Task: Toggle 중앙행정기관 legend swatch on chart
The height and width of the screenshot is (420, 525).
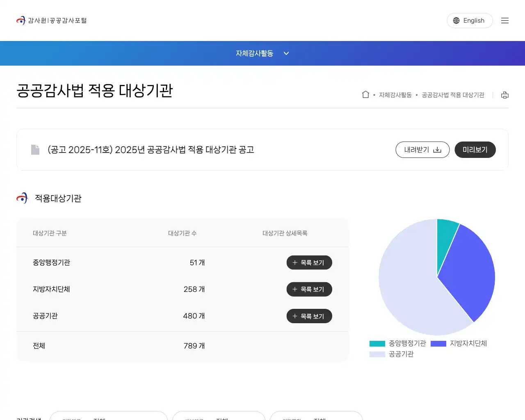Action: click(377, 344)
